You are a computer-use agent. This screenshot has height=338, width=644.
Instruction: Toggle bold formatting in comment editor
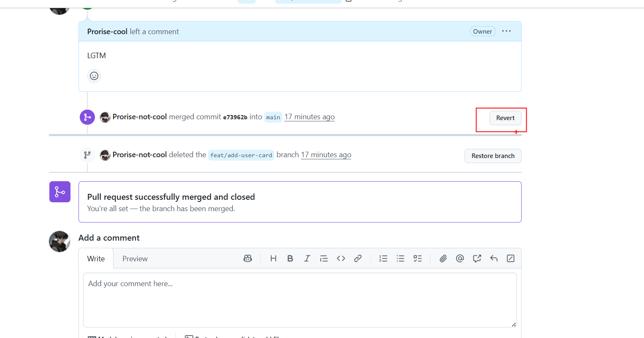(290, 258)
